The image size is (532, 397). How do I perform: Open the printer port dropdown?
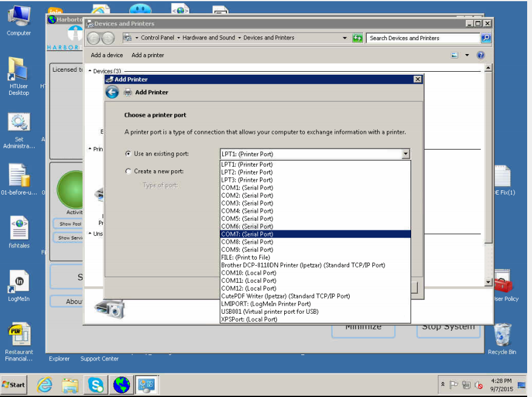[x=404, y=154]
